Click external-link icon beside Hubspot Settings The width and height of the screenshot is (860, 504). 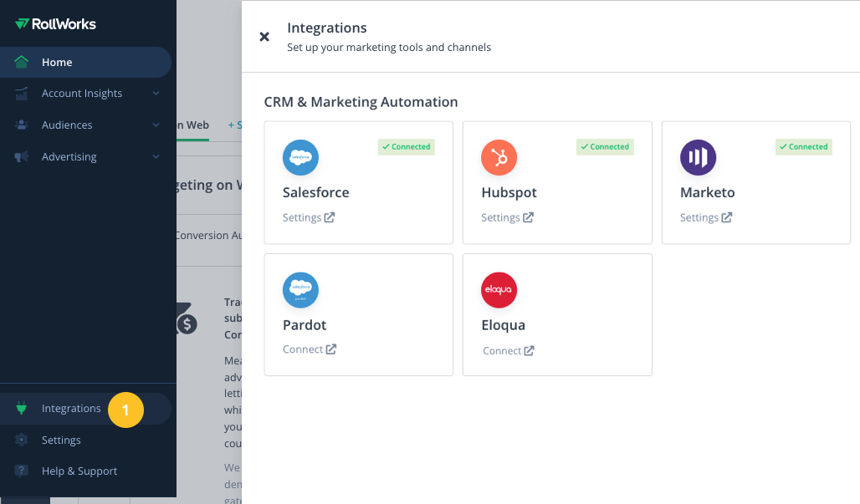[x=528, y=217]
